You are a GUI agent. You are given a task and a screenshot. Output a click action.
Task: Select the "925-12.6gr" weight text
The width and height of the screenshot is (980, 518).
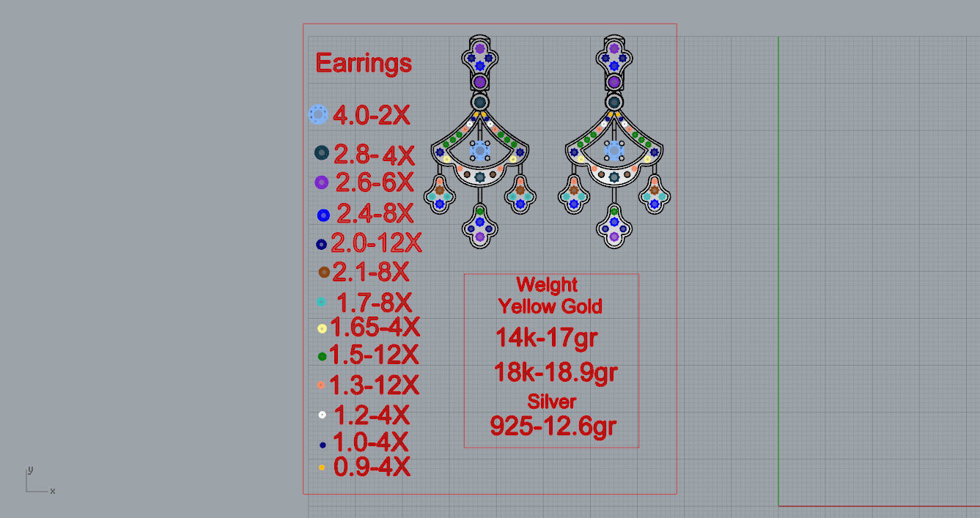[x=553, y=425]
